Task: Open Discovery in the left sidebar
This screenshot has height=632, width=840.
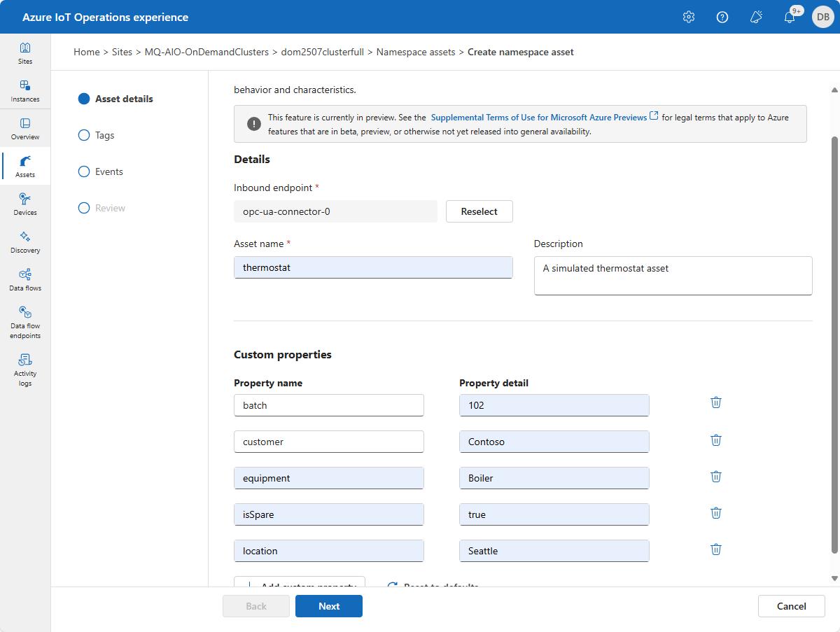Action: tap(25, 241)
